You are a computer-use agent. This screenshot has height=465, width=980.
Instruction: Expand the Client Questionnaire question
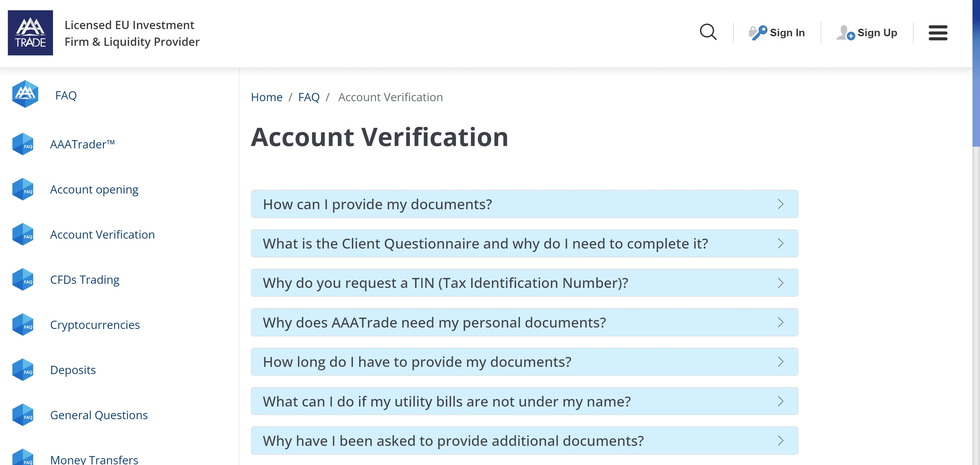coord(524,243)
